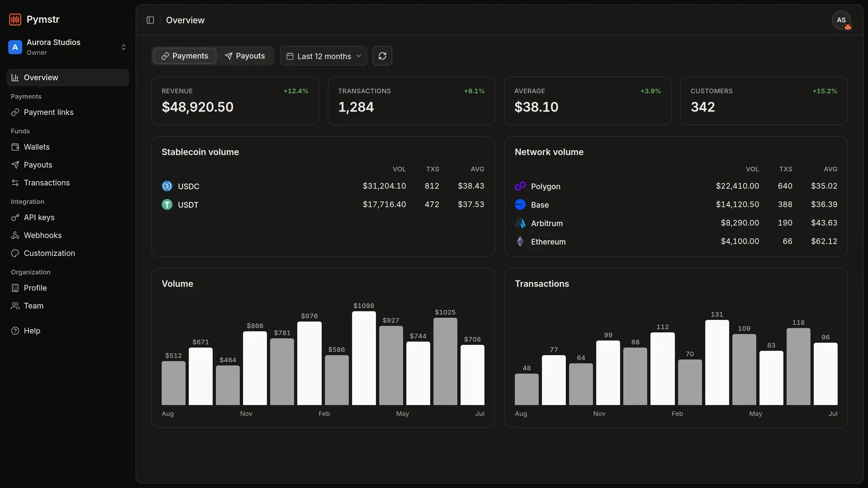Click the 118 bar in Transactions chart

point(798,367)
